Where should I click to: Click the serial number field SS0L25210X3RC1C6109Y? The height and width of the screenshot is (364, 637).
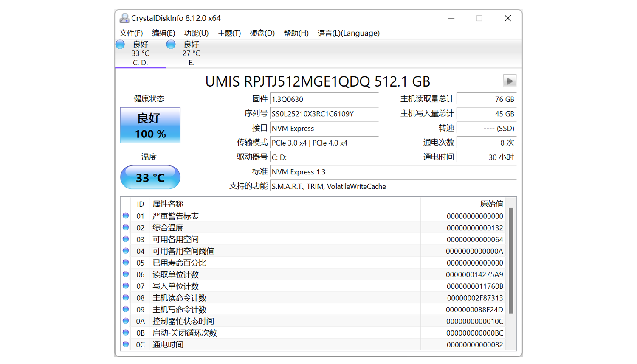324,114
